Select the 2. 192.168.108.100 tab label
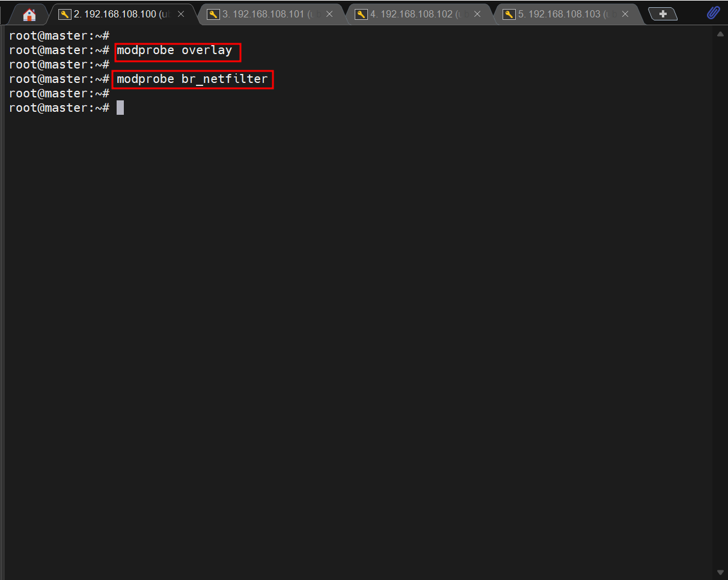Screen dimensions: 728x580 click(x=120, y=14)
